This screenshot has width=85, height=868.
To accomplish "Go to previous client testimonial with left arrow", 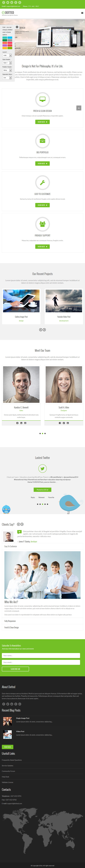I will pos(19,524).
